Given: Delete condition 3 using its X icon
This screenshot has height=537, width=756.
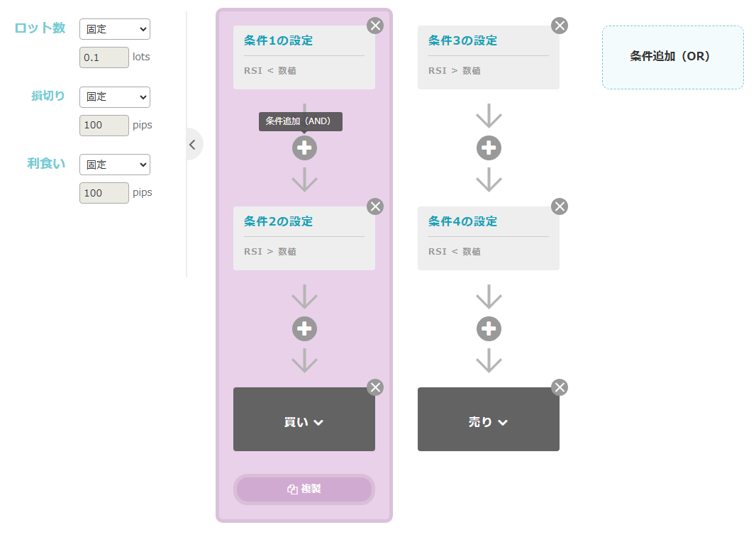Looking at the screenshot, I should tap(560, 26).
